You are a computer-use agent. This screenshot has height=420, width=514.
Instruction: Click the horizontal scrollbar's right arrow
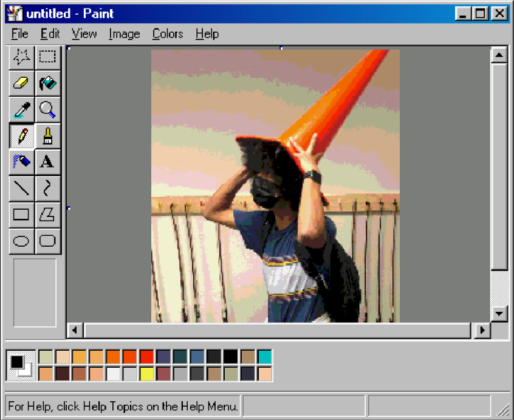point(482,330)
